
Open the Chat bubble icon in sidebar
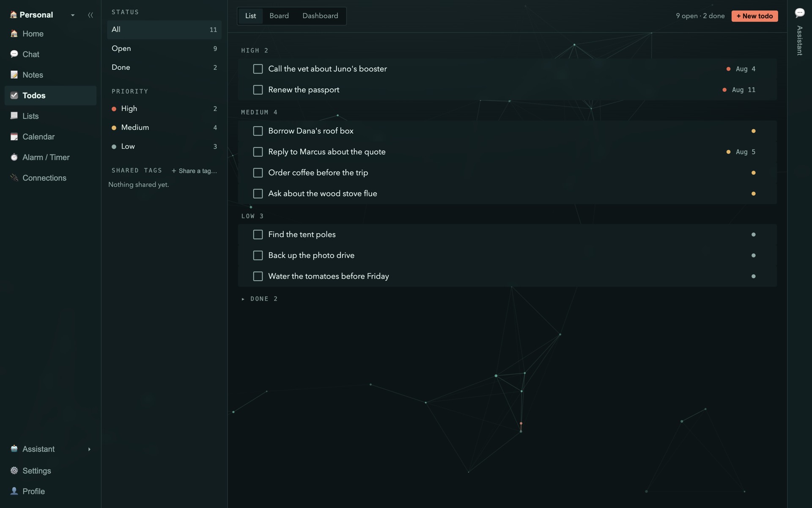(14, 54)
